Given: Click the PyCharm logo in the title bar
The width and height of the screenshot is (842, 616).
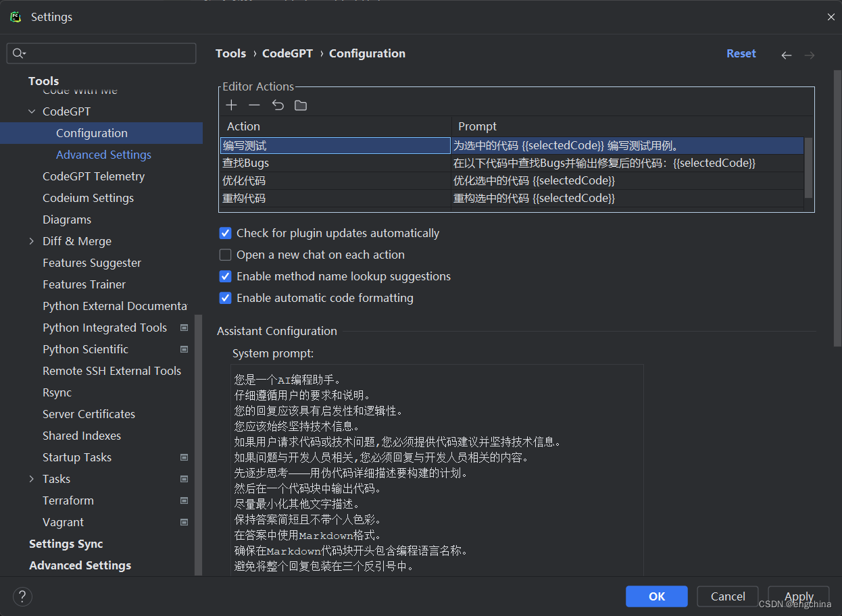Looking at the screenshot, I should coord(16,17).
